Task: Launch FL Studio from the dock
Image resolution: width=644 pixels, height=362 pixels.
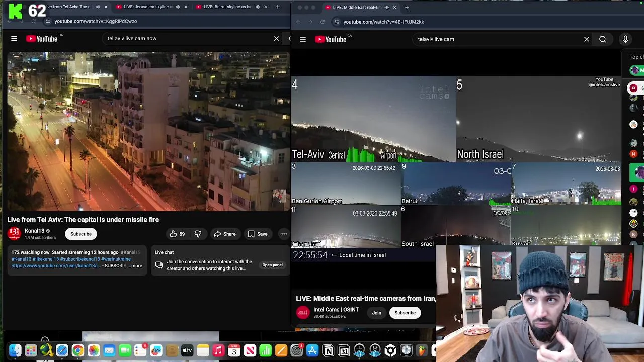Action: 422,350
